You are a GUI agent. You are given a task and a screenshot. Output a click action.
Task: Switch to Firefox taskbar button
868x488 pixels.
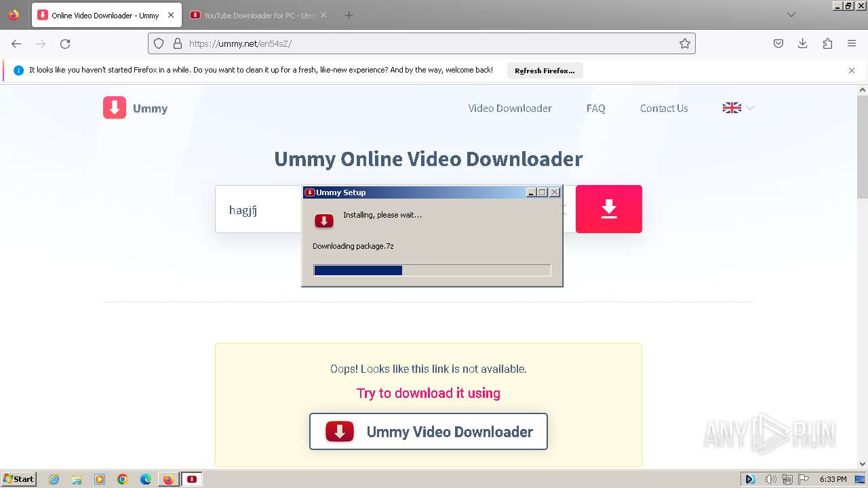click(x=168, y=479)
